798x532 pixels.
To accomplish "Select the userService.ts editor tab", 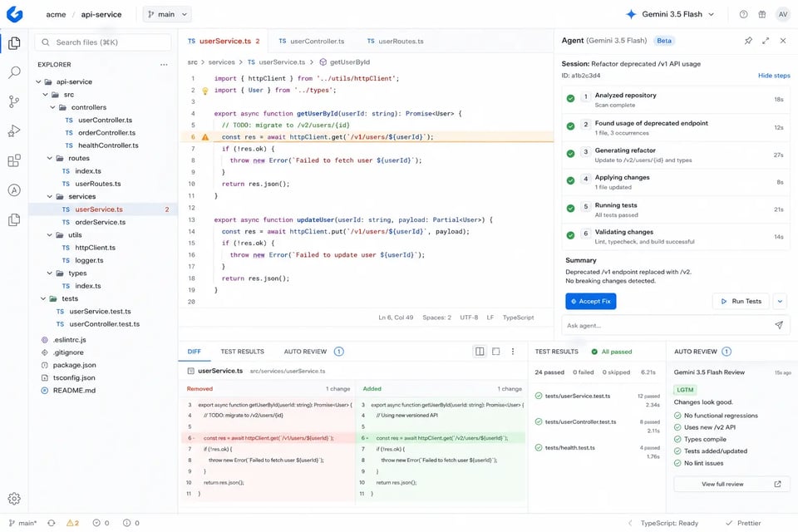I will point(224,42).
